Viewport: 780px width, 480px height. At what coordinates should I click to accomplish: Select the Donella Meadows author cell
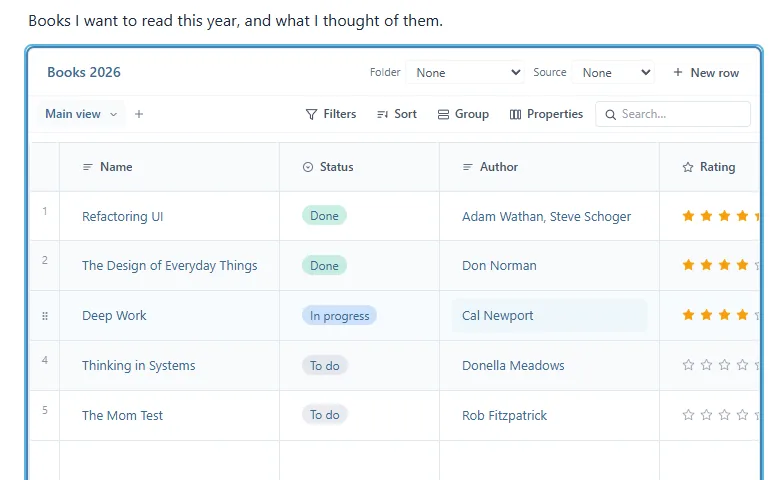click(x=549, y=366)
